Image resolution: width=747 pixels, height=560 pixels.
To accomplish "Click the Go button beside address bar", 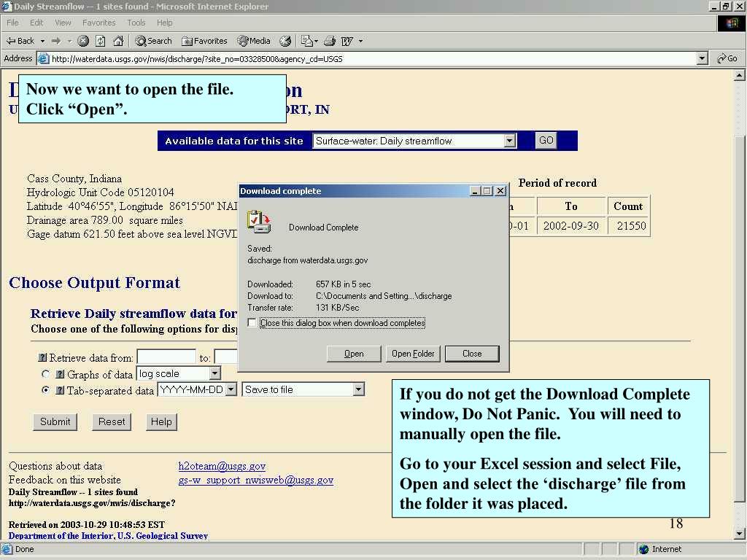I will click(x=727, y=58).
